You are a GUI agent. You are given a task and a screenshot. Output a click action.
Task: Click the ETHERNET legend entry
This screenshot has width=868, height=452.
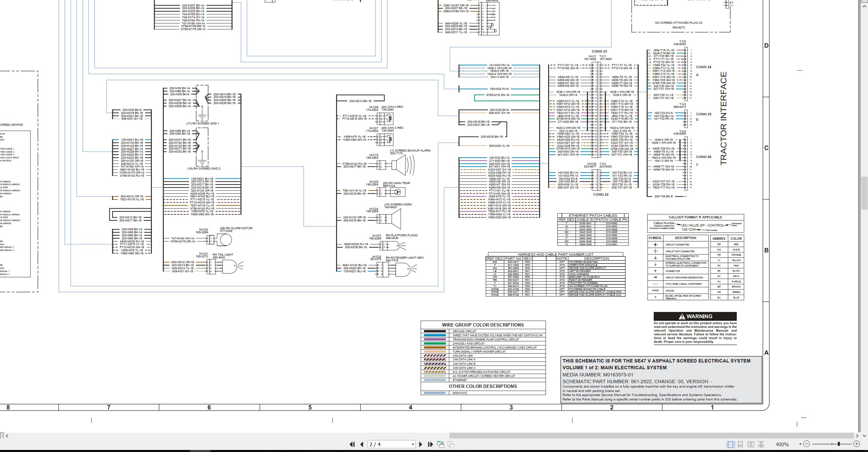pyautogui.click(x=460, y=380)
